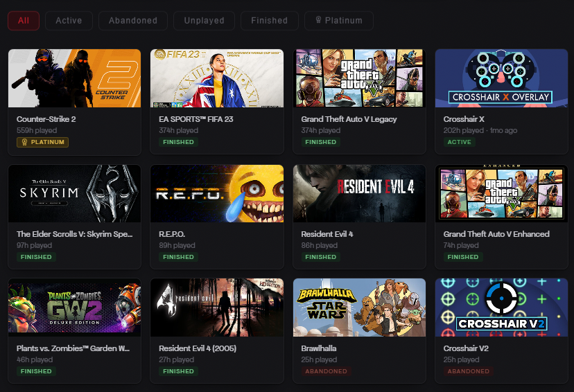Click '97h played' under Skyrim
Viewport: 574px width, 392px height.
click(x=34, y=245)
